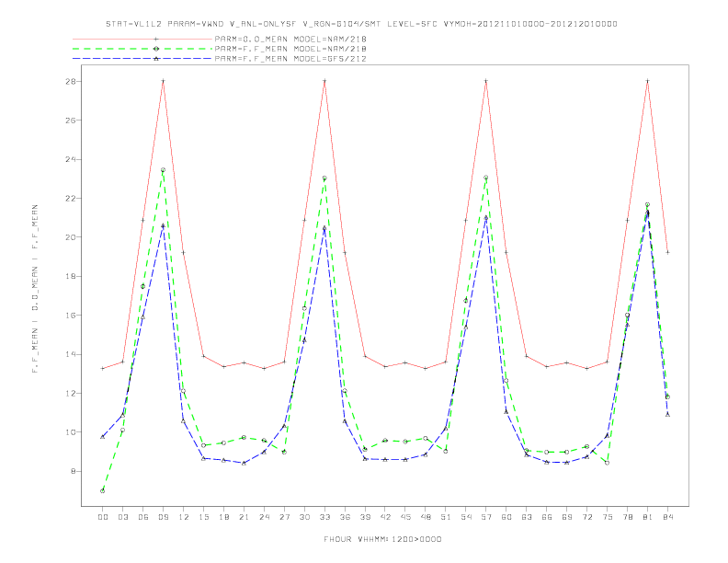
Task: Click y-axis tick label 24
Action: (x=73, y=159)
